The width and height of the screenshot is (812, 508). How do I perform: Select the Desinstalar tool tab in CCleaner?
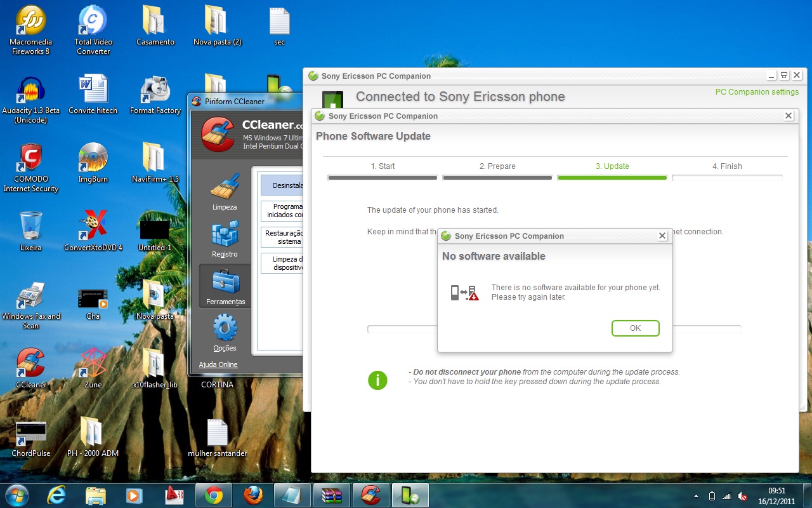(282, 185)
